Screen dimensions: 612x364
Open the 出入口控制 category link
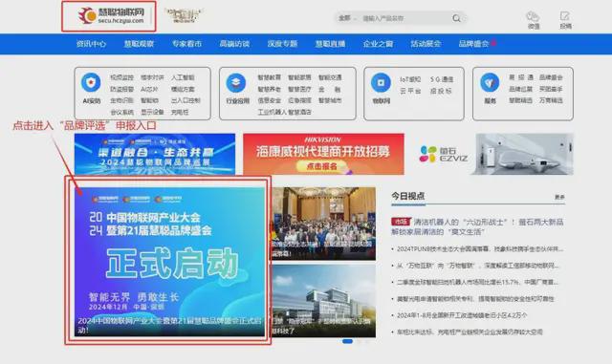186,100
